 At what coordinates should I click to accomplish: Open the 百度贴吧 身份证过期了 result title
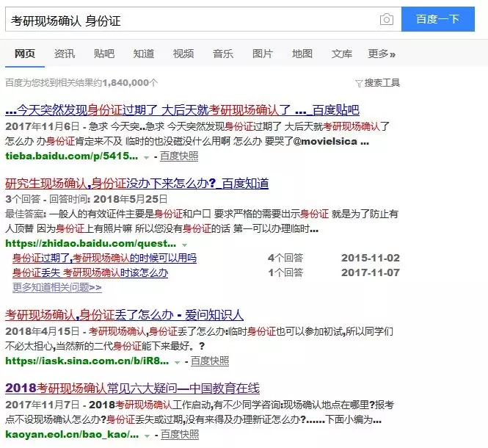pyautogui.click(x=182, y=111)
